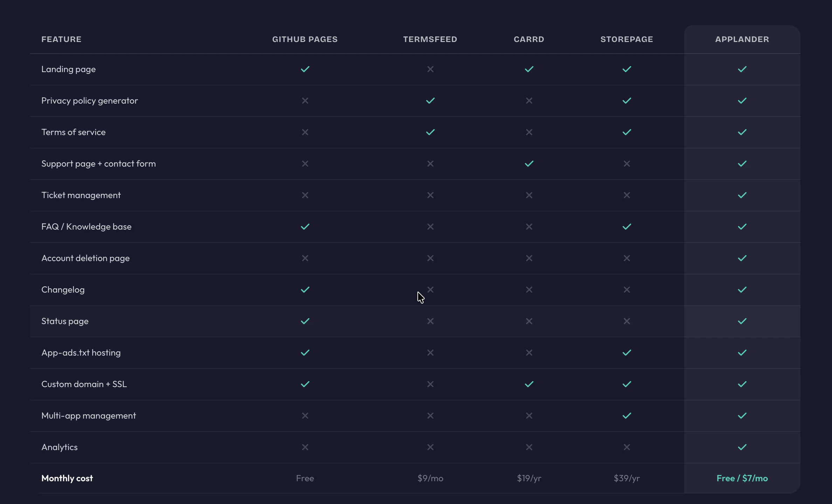
Task: Click Storepage checkmark for App-ads.txt hosting
Action: [626, 353]
